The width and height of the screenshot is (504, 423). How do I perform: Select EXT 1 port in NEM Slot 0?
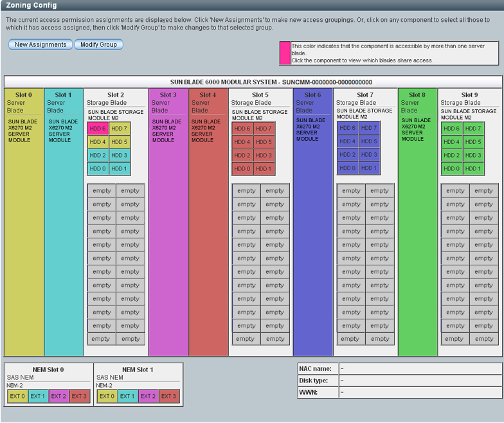point(38,396)
